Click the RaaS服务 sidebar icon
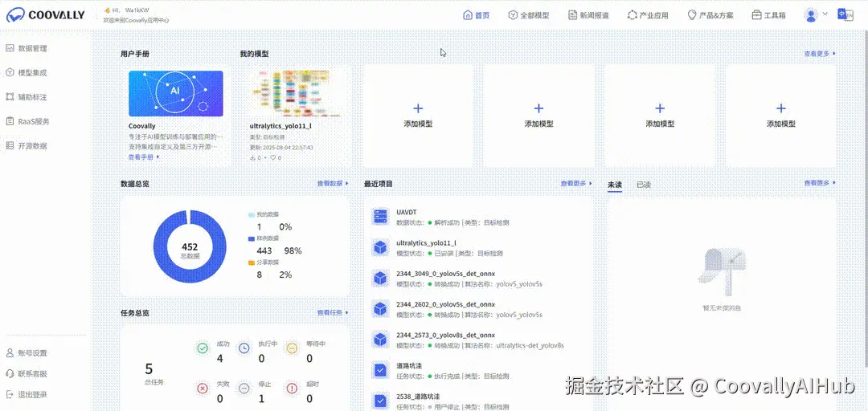 10,121
